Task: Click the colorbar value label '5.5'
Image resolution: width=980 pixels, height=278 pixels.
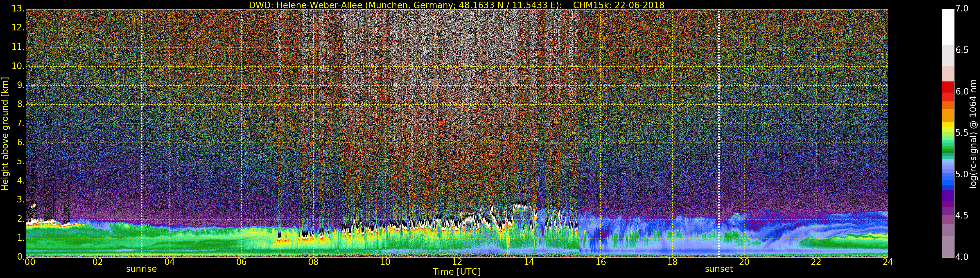Action: point(962,133)
